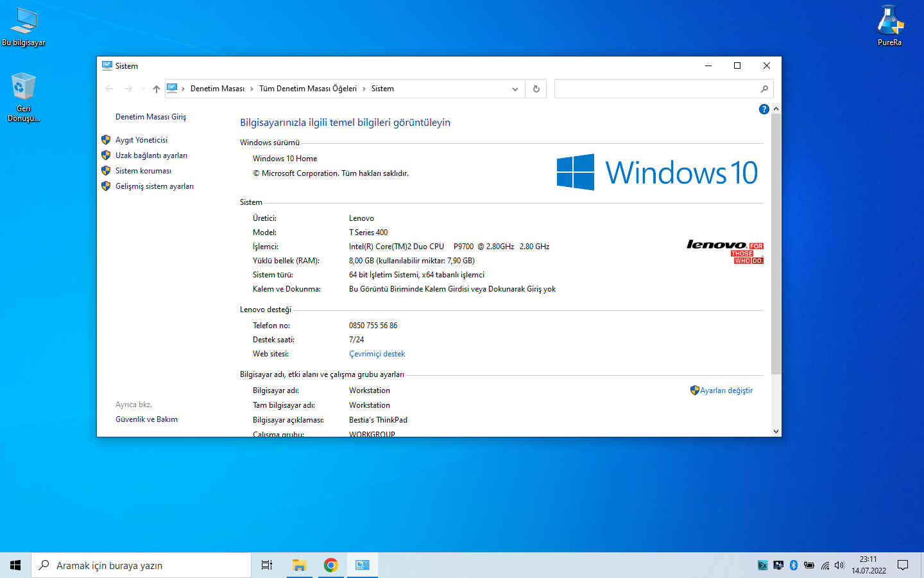Click the search magnifier in Control Panel
Screen dimensions: 924x578
(x=764, y=89)
